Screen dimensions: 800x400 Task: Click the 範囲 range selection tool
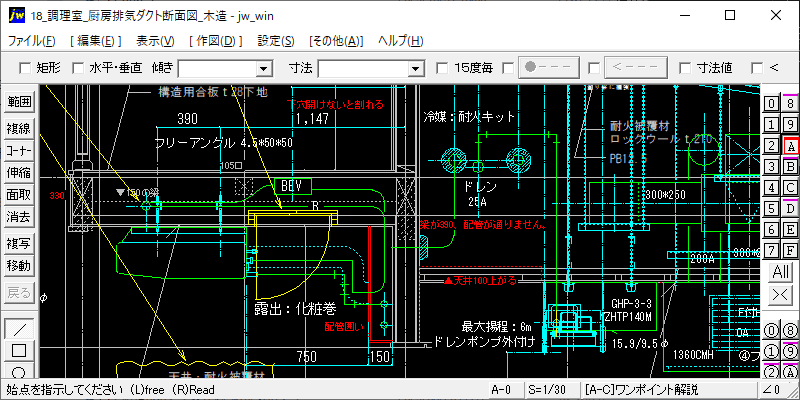[19, 102]
